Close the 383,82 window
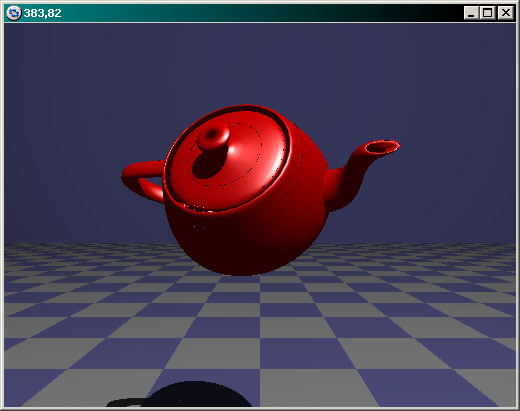The image size is (520, 411). pos(506,13)
